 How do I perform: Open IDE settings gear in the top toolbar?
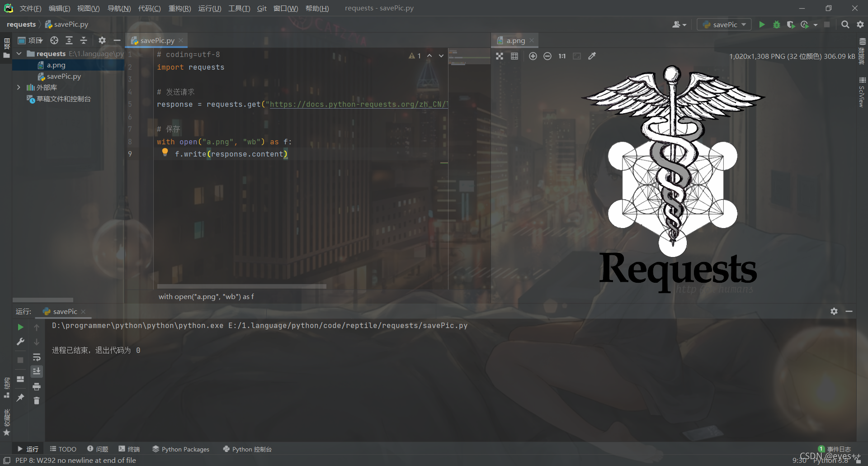point(860,24)
